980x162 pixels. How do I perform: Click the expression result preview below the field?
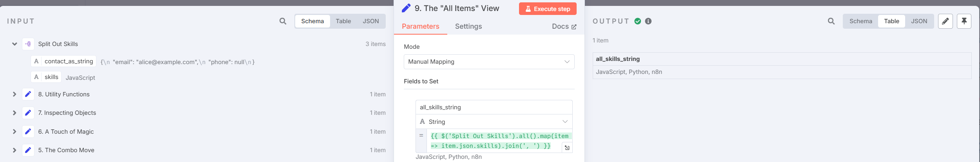coord(448,157)
